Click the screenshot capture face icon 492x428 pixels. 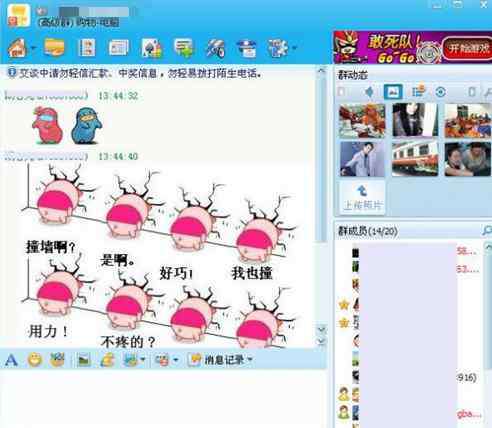point(163,360)
